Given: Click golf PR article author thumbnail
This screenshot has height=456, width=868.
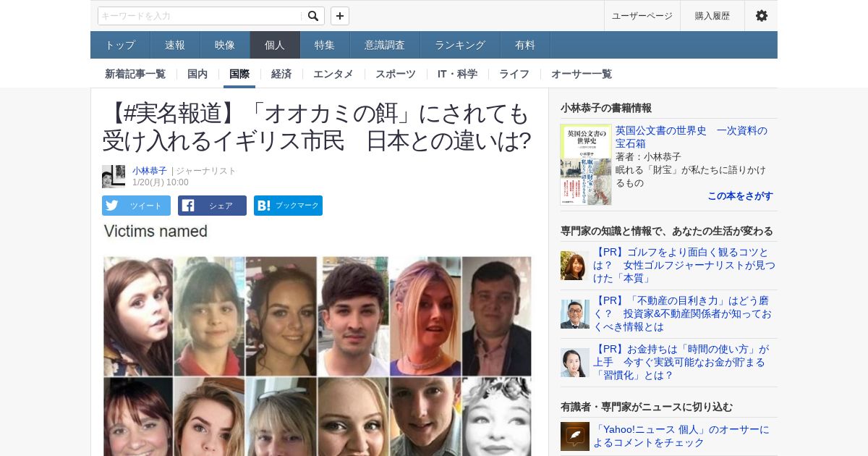Looking at the screenshot, I should point(575,266).
